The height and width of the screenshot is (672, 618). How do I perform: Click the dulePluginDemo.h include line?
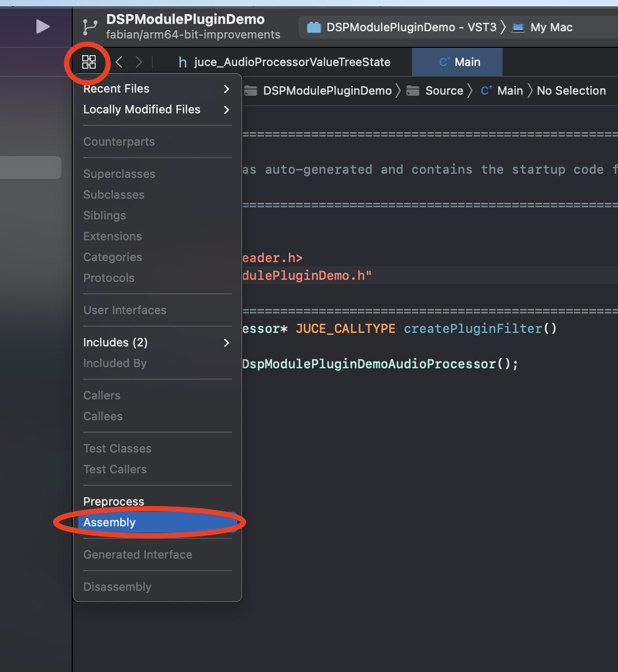tap(307, 276)
